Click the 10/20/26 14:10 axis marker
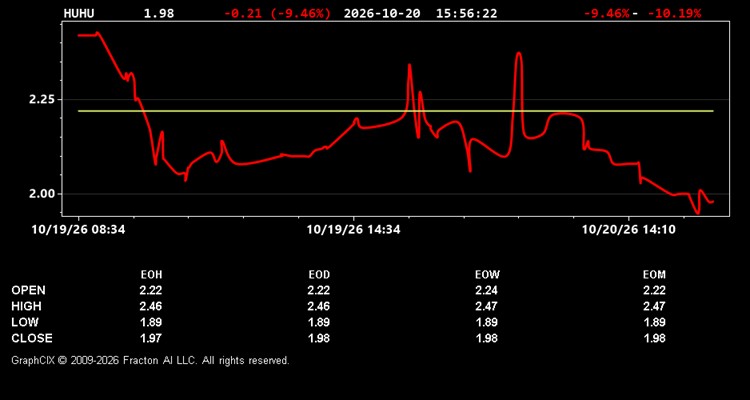 tap(629, 230)
